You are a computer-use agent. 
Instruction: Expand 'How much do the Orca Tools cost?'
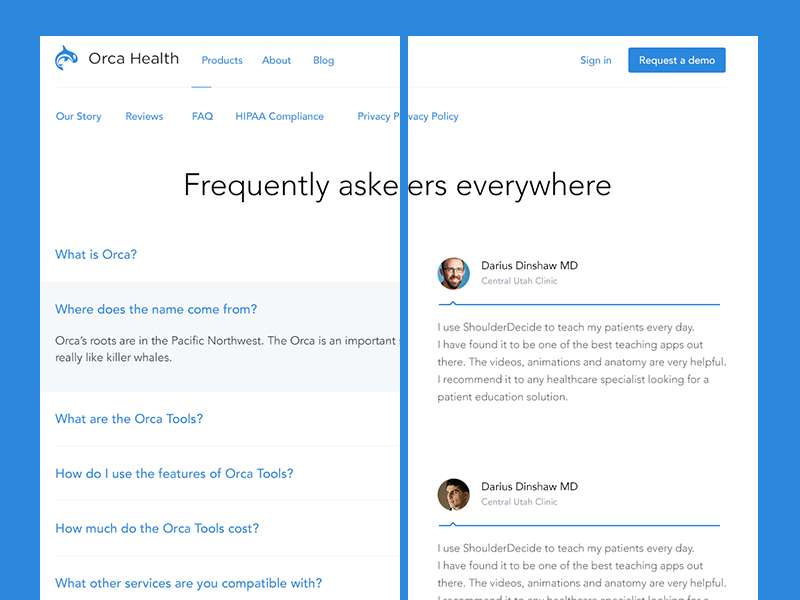pos(157,529)
